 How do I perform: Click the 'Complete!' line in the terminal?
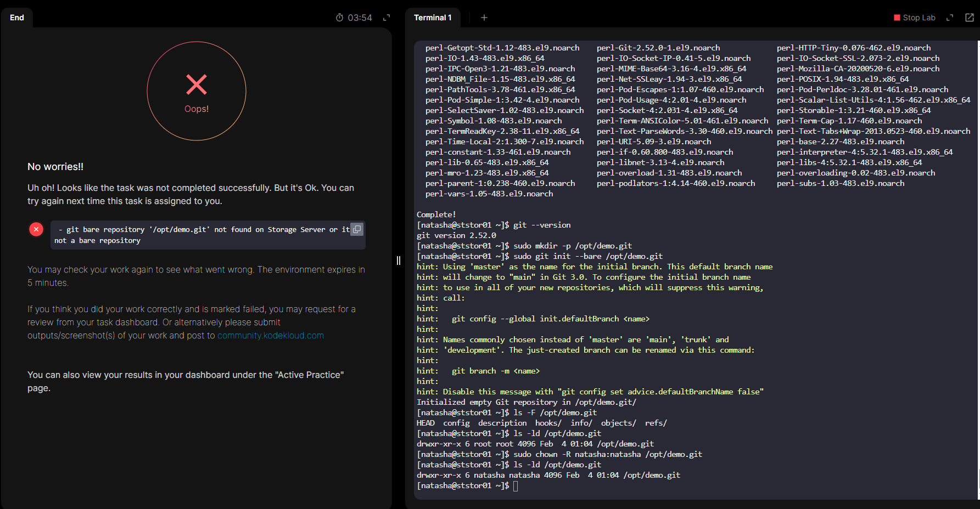436,214
